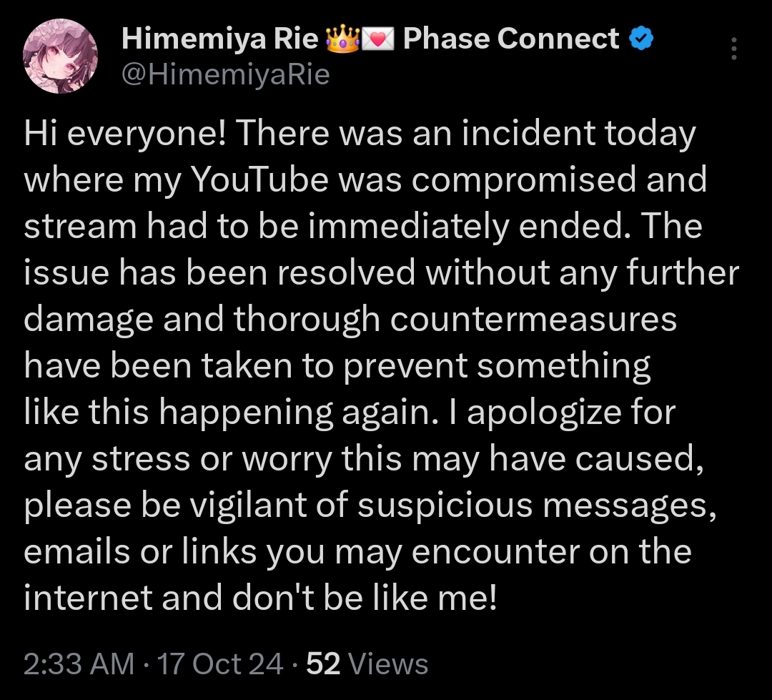Screen dimensions: 772x700
Task: Click the word countermeasures in tweet
Action: point(534,319)
